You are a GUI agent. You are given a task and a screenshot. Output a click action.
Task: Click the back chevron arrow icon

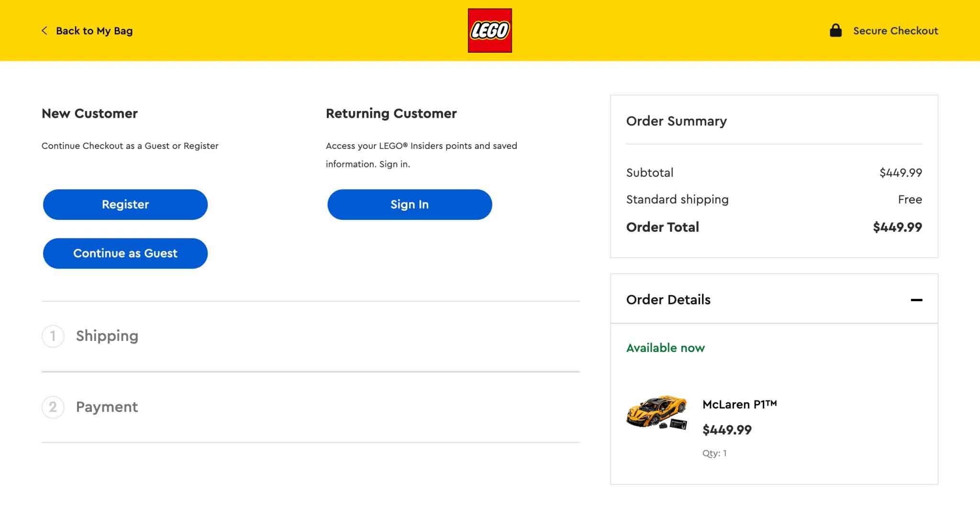click(x=45, y=31)
